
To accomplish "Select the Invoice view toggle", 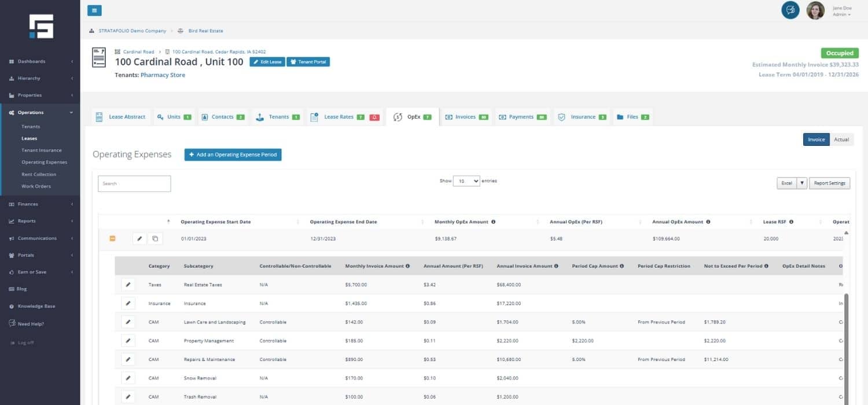I will point(816,139).
